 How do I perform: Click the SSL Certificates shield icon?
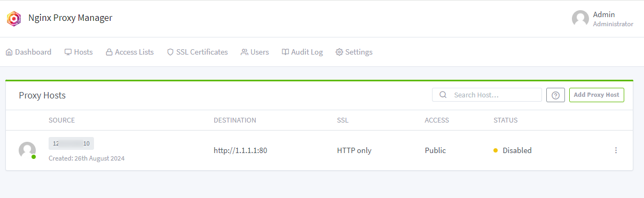click(170, 52)
